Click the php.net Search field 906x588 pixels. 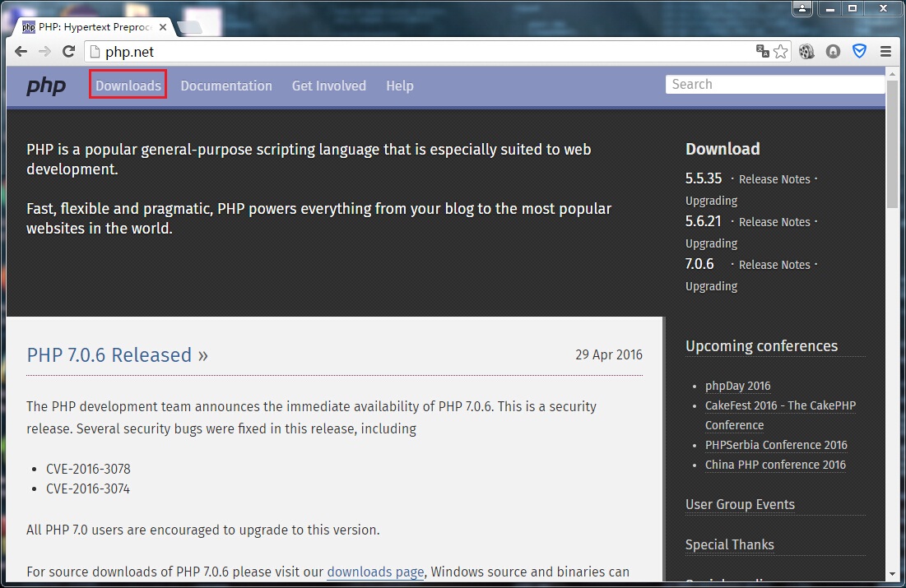pos(775,85)
